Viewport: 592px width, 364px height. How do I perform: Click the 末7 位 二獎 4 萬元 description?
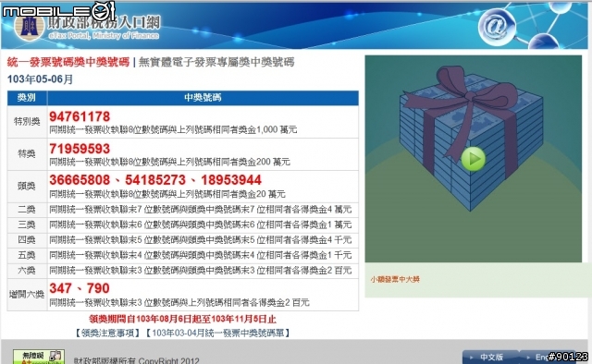(x=201, y=210)
